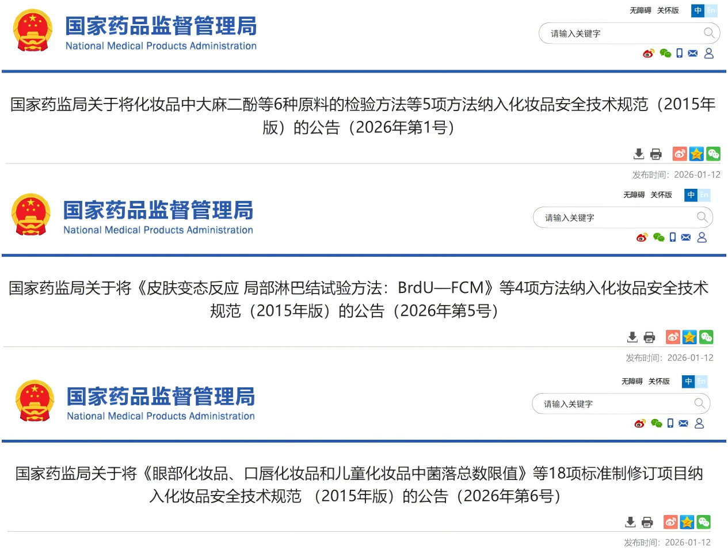The height and width of the screenshot is (560, 728).
Task: Open mobile phone icon above 第1号 announcement
Action: [x=680, y=54]
